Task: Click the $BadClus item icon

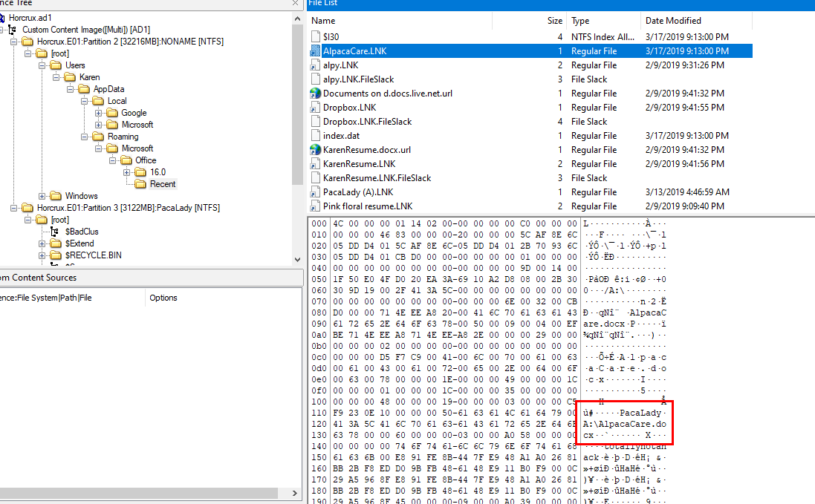Action: 54,232
